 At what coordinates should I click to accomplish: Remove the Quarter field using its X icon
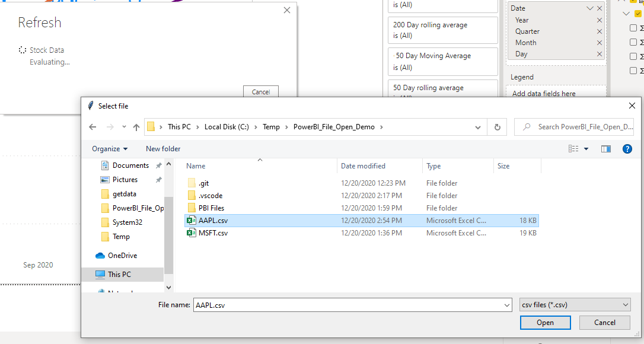pos(600,31)
